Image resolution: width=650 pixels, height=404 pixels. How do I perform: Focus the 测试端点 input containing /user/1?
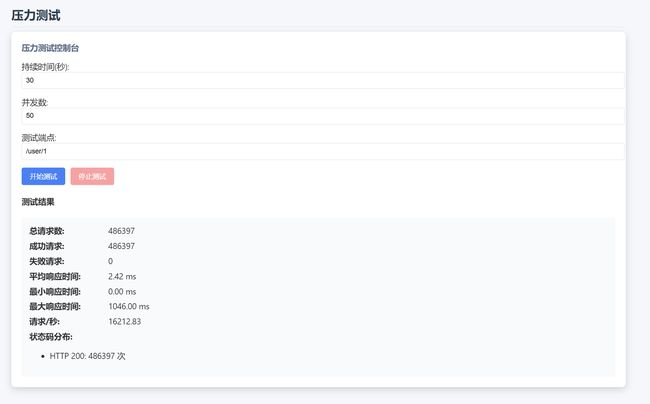323,151
